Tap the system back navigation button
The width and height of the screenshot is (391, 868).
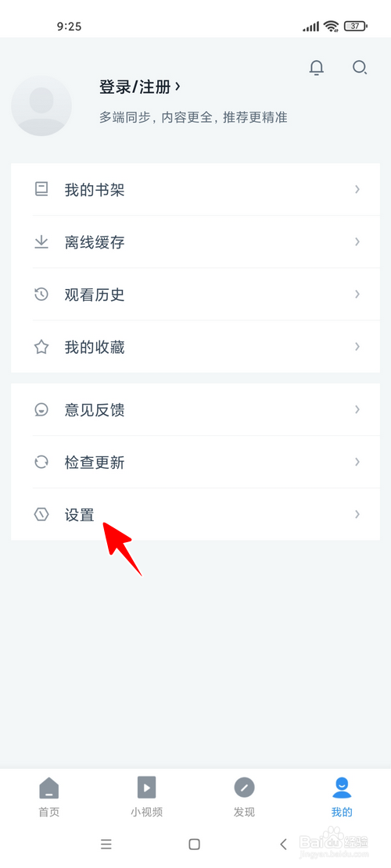click(x=284, y=845)
